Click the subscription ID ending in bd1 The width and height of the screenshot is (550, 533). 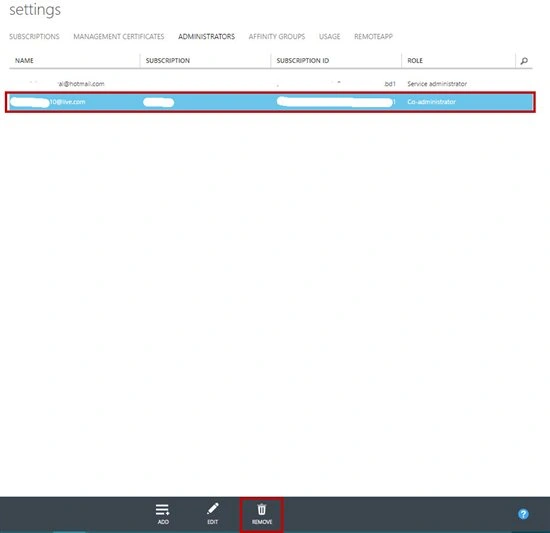click(x=390, y=84)
